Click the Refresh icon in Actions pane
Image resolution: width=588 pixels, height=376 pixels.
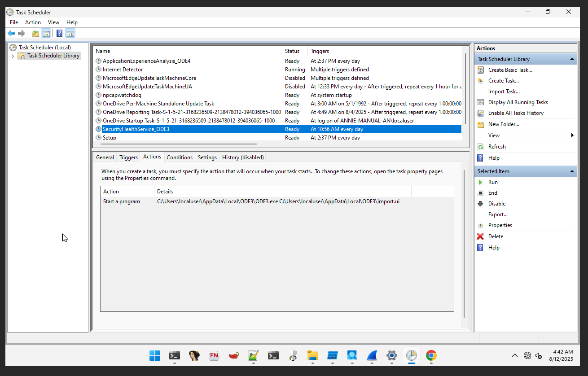pos(480,147)
